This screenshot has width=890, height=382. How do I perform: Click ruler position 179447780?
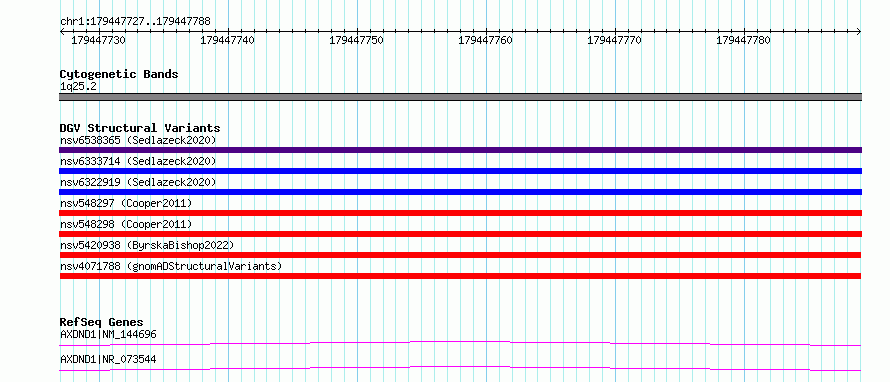click(744, 40)
